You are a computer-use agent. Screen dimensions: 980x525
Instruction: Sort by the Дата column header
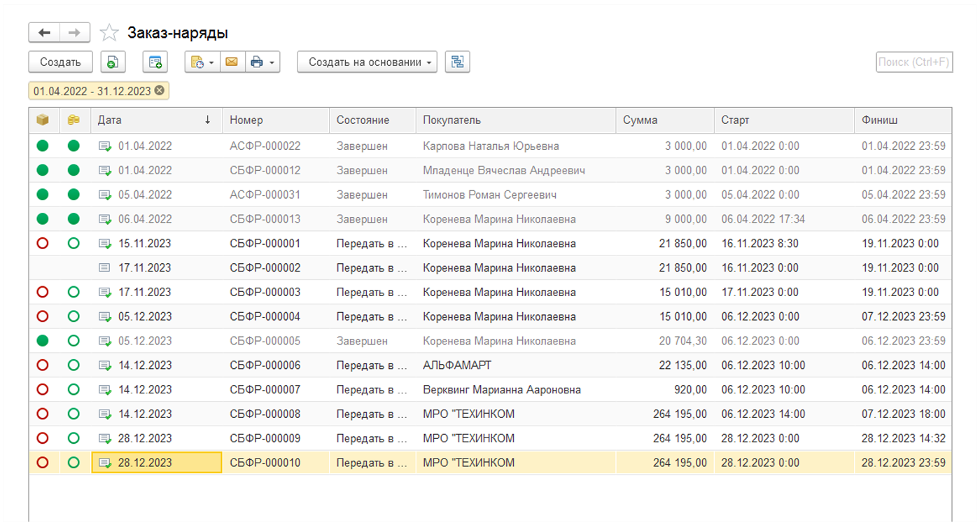(x=156, y=120)
